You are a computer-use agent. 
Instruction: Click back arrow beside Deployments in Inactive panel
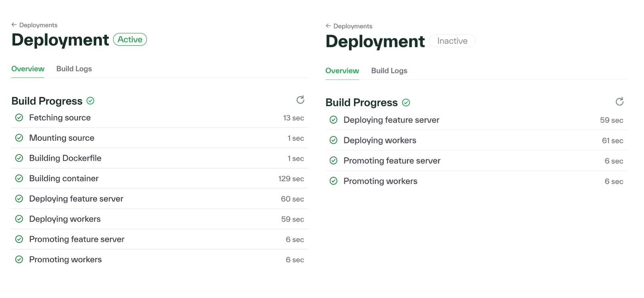(328, 26)
